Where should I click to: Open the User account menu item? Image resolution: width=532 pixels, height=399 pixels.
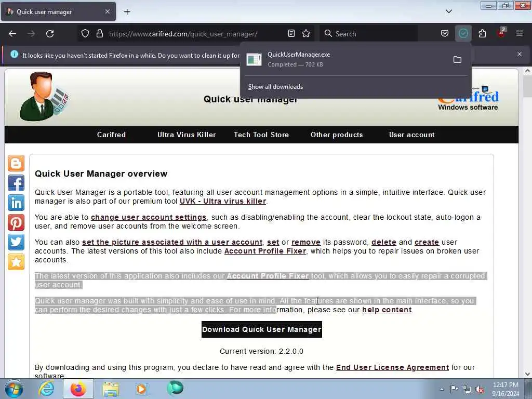coord(412,135)
